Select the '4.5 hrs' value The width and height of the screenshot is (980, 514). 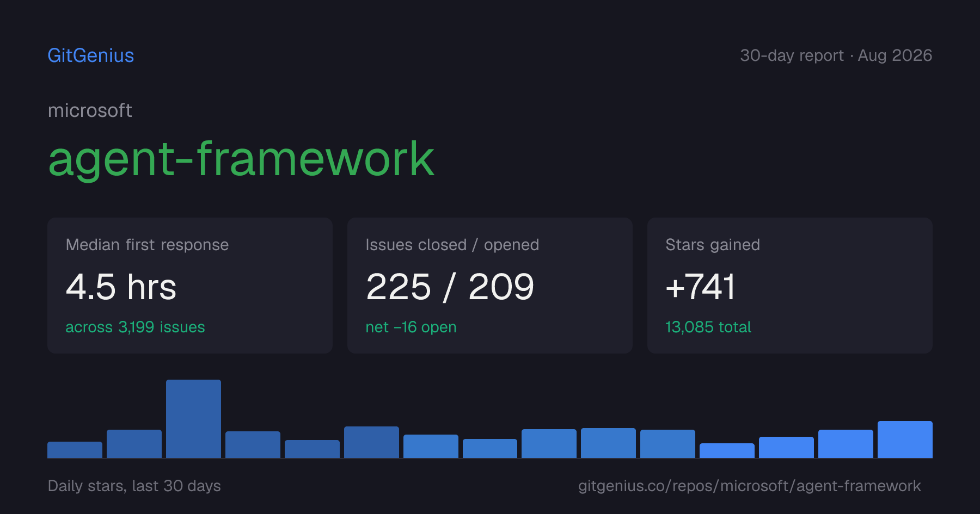tap(121, 287)
